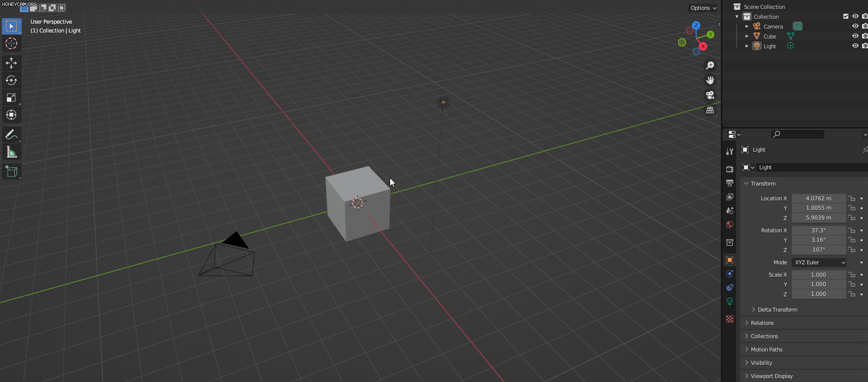Open the View Layer properties tab

click(x=730, y=197)
